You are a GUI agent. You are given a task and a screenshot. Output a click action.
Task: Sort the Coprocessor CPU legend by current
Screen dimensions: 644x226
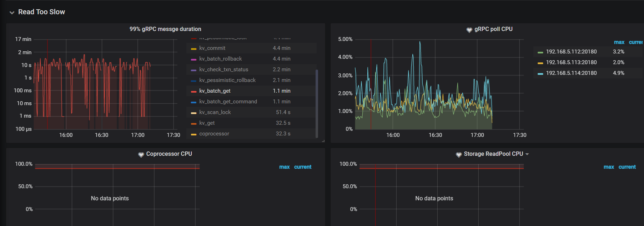(x=302, y=167)
